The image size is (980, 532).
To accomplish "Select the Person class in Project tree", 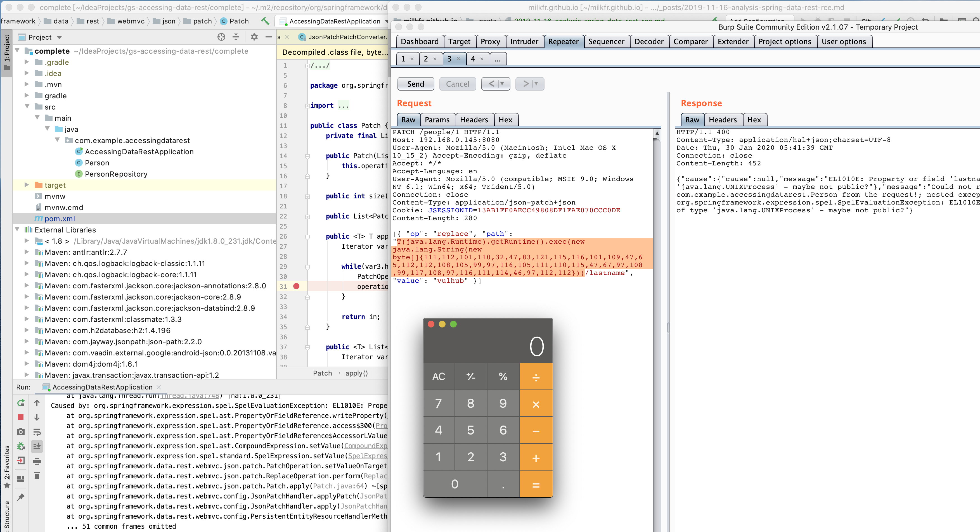I will point(97,163).
